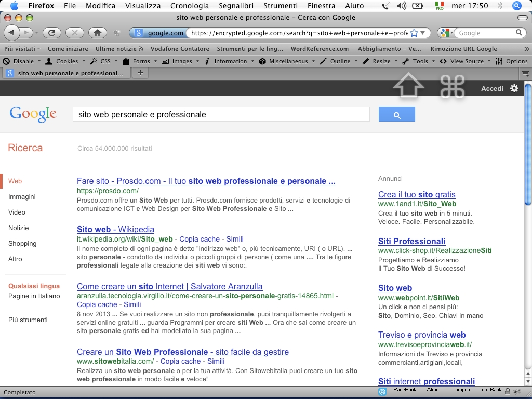Click the Bluetooth icon in the menu bar
532x399 pixels.
(x=500, y=6)
